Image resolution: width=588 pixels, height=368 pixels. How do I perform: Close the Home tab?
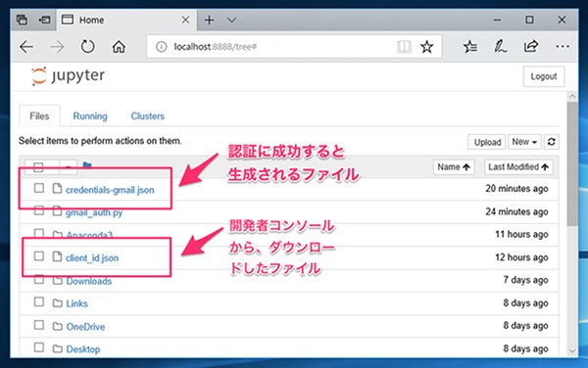click(185, 20)
